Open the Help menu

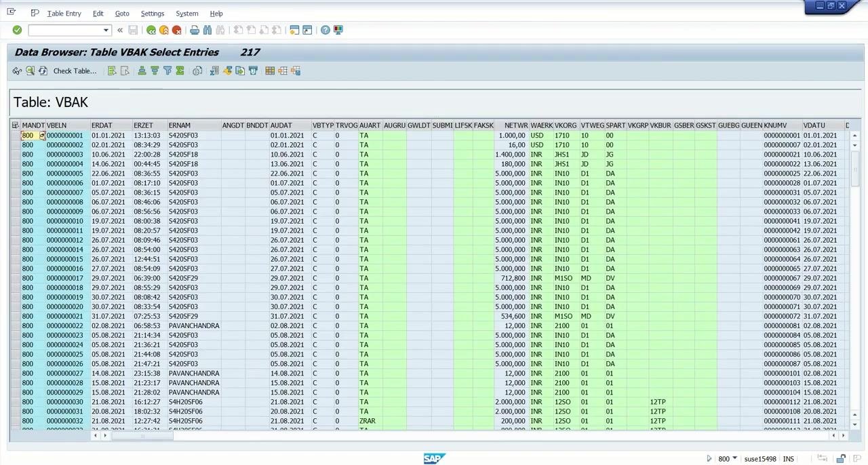click(x=216, y=14)
